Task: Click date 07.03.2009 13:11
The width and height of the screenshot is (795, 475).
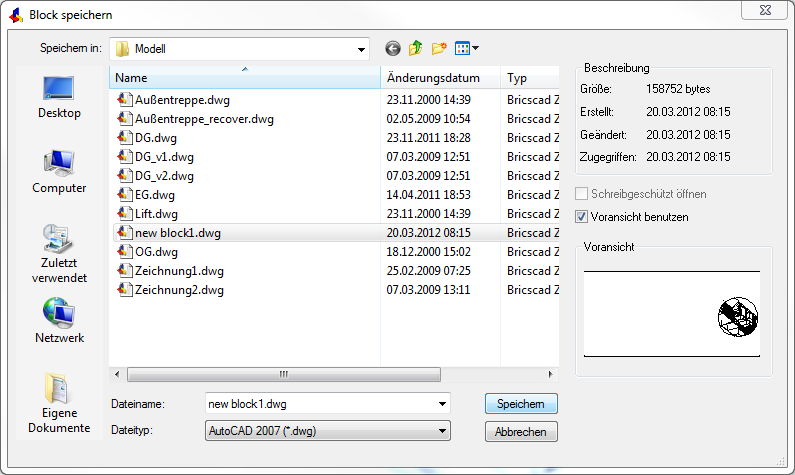Action: (428, 290)
